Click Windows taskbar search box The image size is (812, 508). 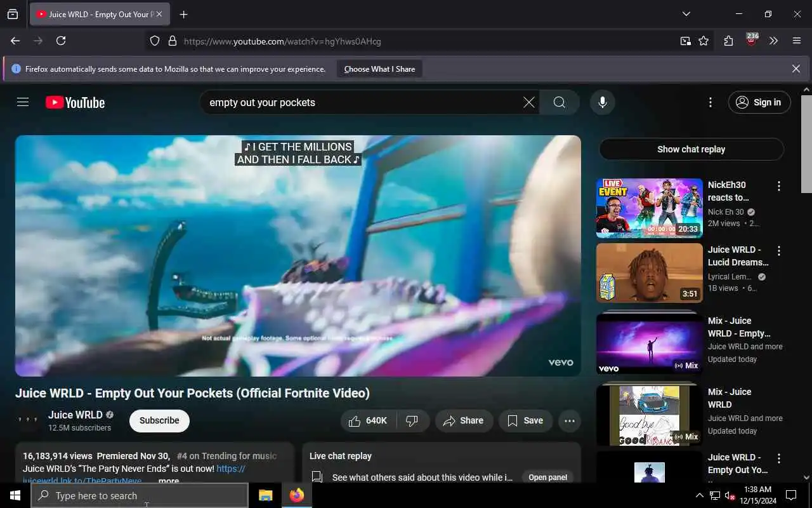140,495
